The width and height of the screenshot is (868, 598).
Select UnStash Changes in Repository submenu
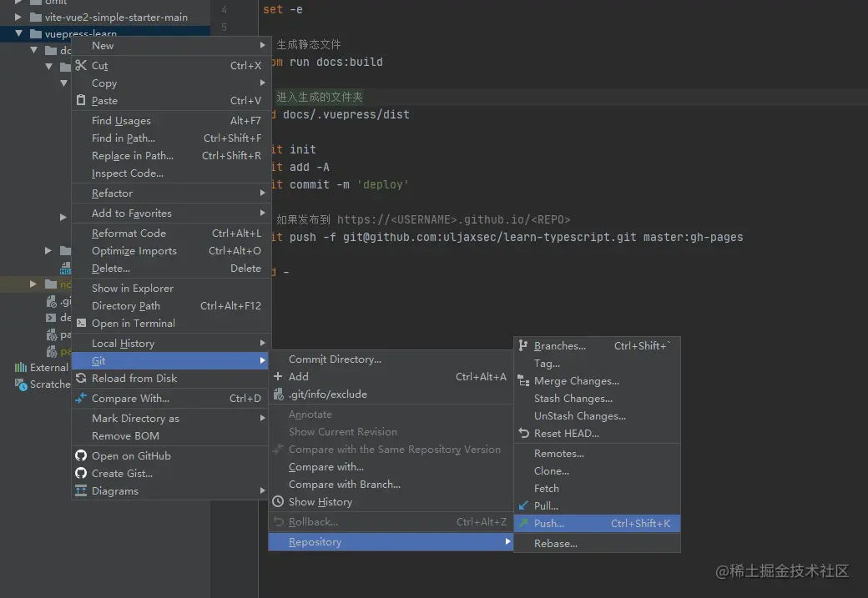click(x=598, y=416)
